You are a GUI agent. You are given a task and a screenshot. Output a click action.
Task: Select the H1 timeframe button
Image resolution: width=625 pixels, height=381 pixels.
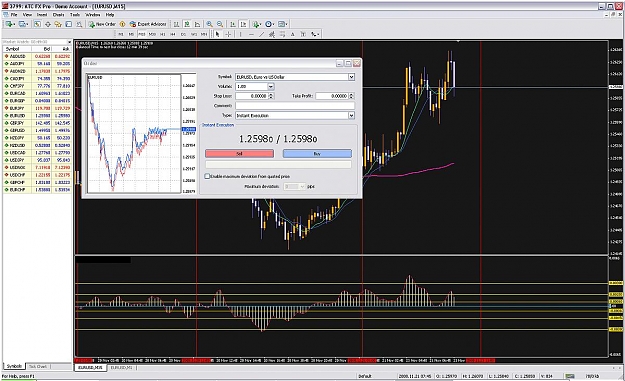(163, 34)
